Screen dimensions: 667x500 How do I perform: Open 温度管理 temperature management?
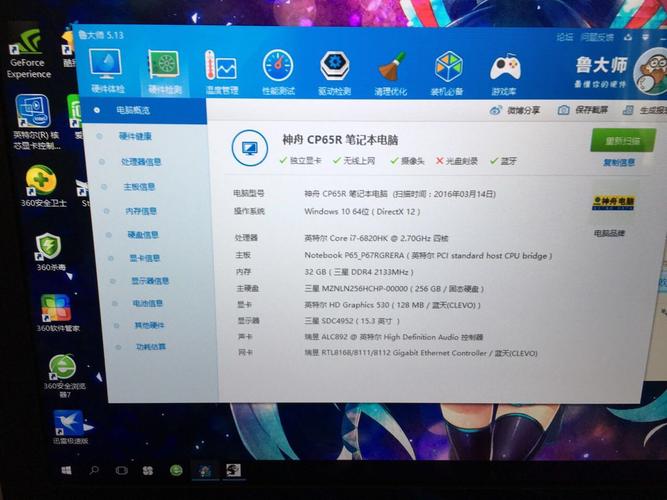pos(221,71)
